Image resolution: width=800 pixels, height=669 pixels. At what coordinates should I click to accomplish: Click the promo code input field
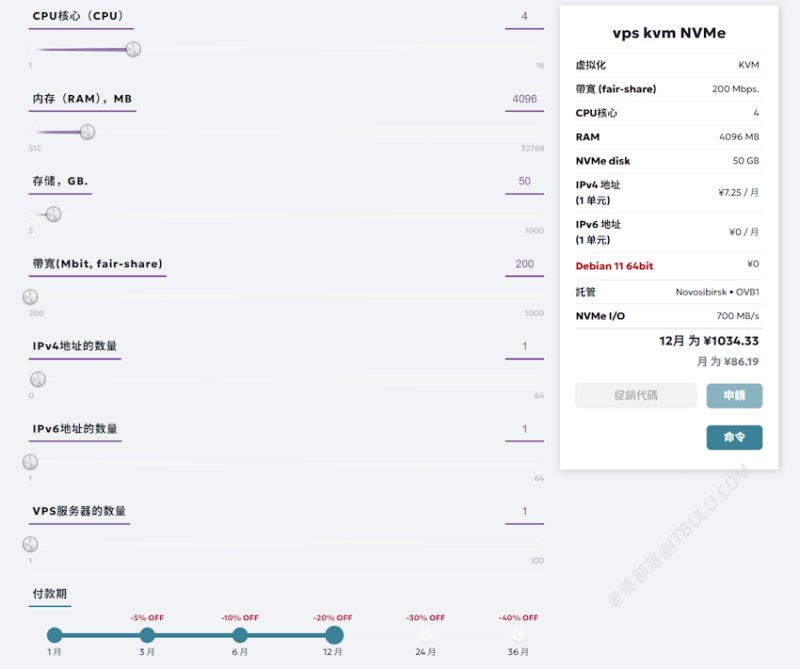pyautogui.click(x=636, y=395)
